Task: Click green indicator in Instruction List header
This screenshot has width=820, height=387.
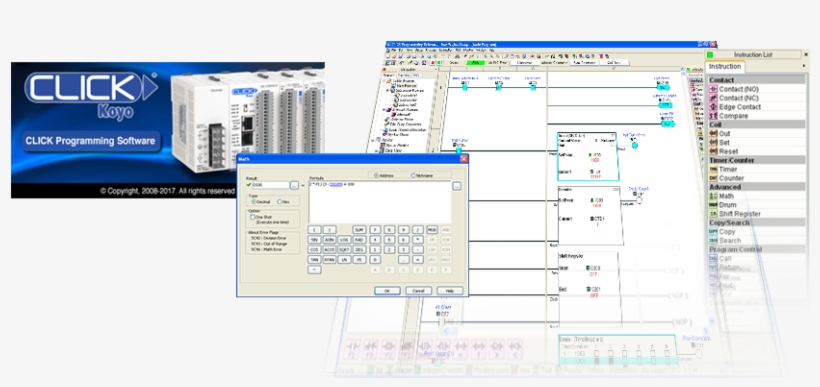Action: [x=710, y=54]
